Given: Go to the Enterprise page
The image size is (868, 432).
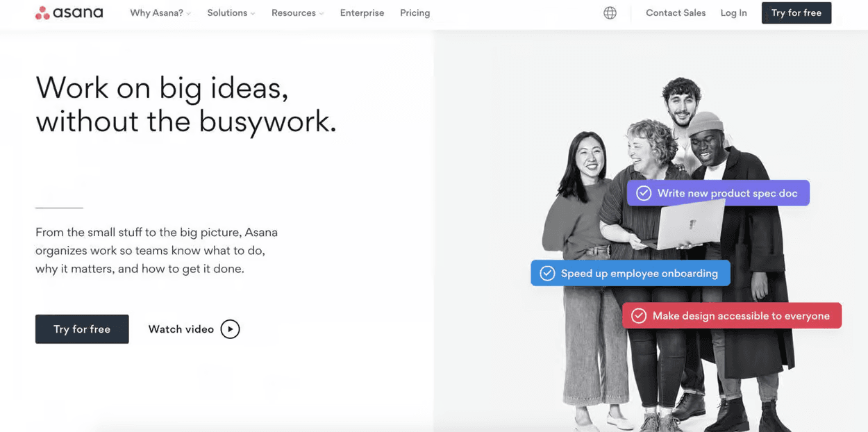Looking at the screenshot, I should click(362, 13).
